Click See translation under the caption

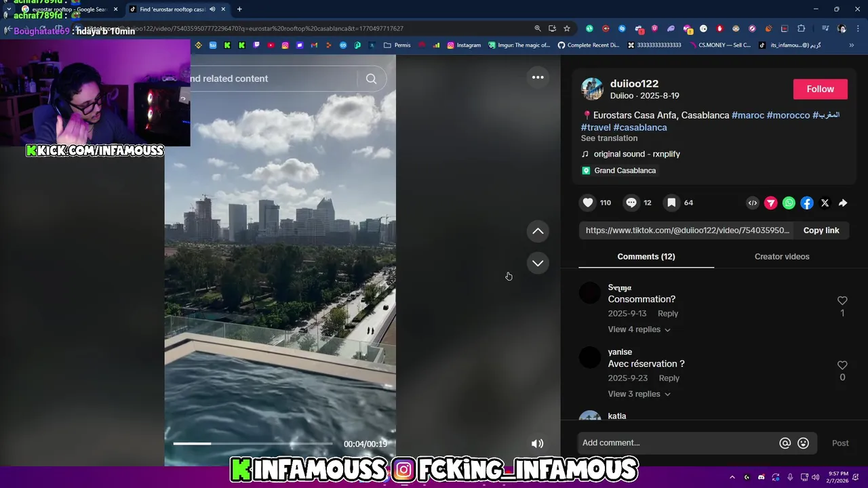pos(609,138)
